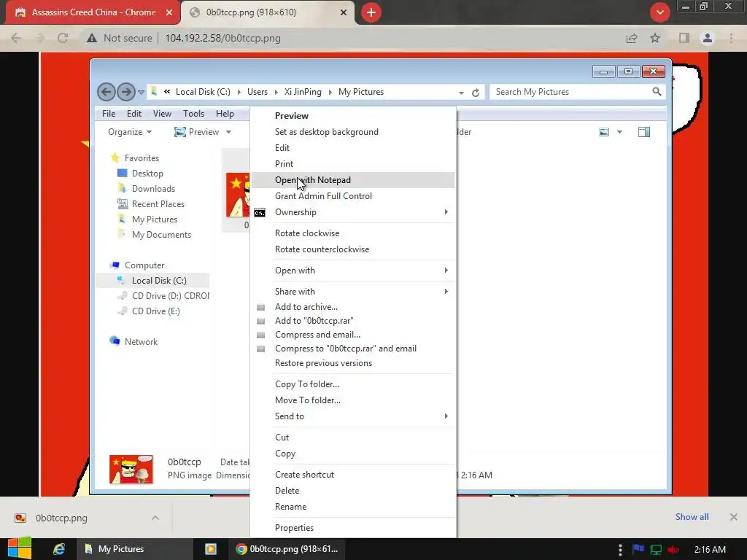Select the 0b0tccp image thumbnail

pyautogui.click(x=237, y=195)
